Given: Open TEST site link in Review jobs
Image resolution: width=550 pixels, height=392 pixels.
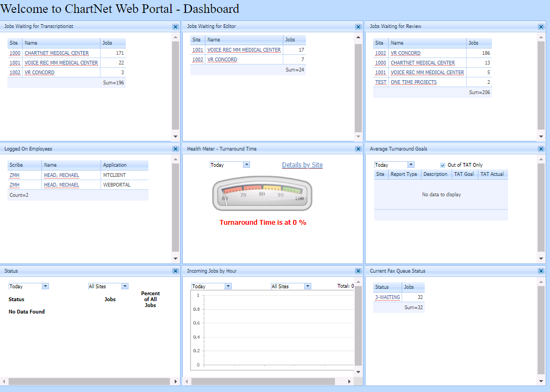Looking at the screenshot, I should click(x=381, y=82).
